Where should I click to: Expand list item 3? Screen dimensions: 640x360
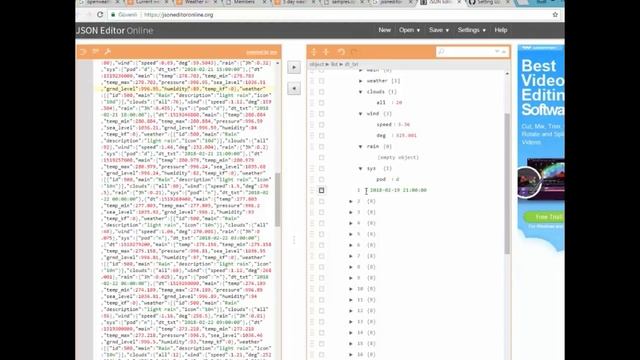coord(351,212)
